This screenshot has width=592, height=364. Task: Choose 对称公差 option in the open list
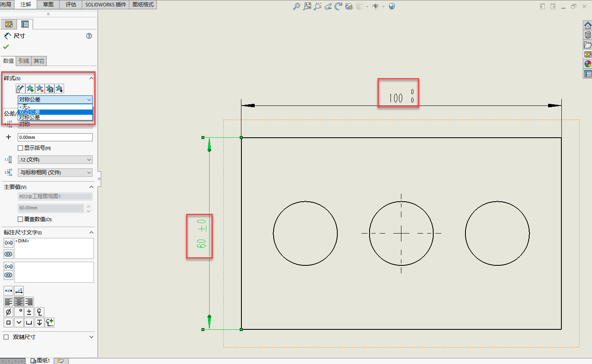point(55,117)
